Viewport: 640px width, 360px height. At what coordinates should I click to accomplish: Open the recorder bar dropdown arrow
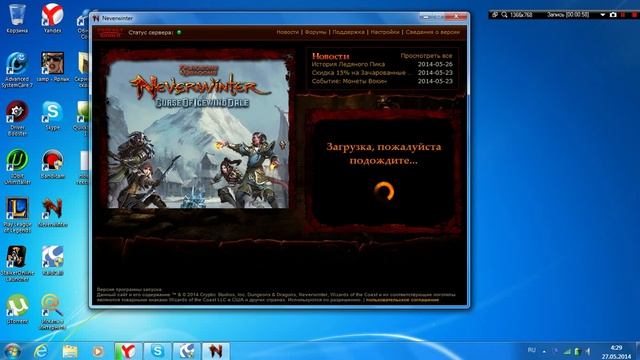click(x=602, y=15)
